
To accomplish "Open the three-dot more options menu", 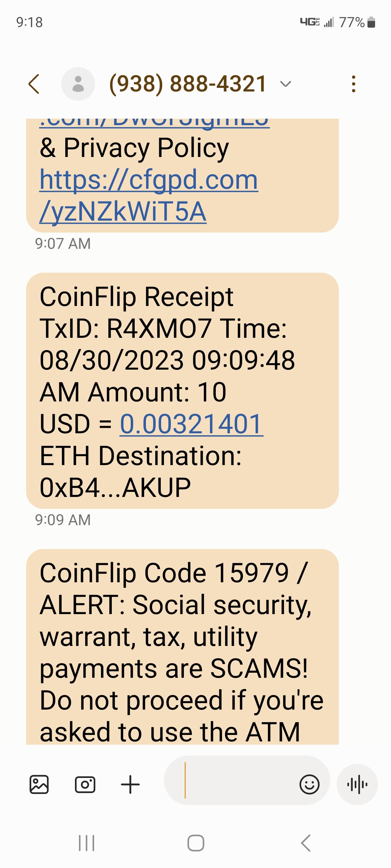I will 354,84.
